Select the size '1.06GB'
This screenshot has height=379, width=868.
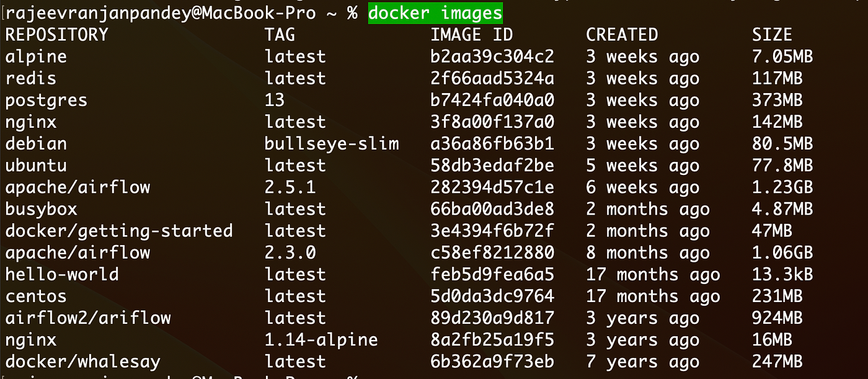[782, 253]
